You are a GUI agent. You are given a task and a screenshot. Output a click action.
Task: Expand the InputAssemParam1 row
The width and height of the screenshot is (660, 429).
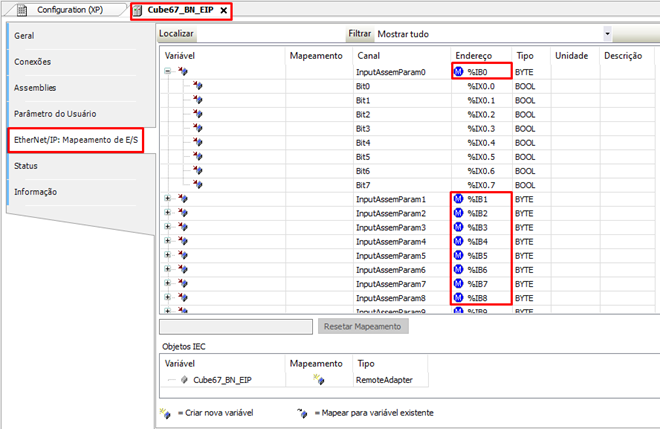click(168, 200)
